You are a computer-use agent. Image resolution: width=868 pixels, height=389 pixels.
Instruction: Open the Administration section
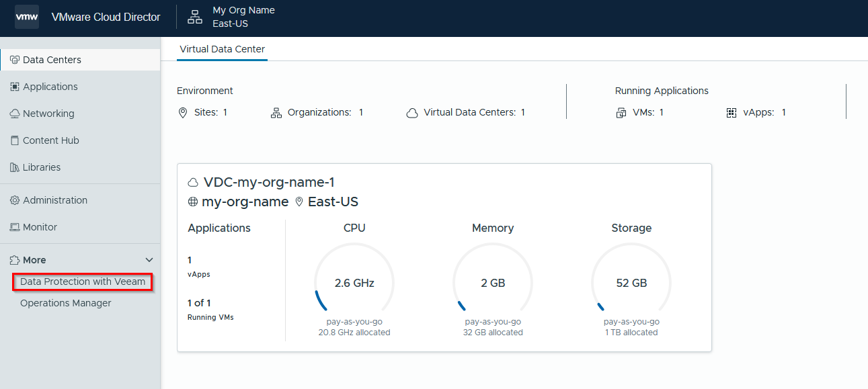click(x=80, y=200)
